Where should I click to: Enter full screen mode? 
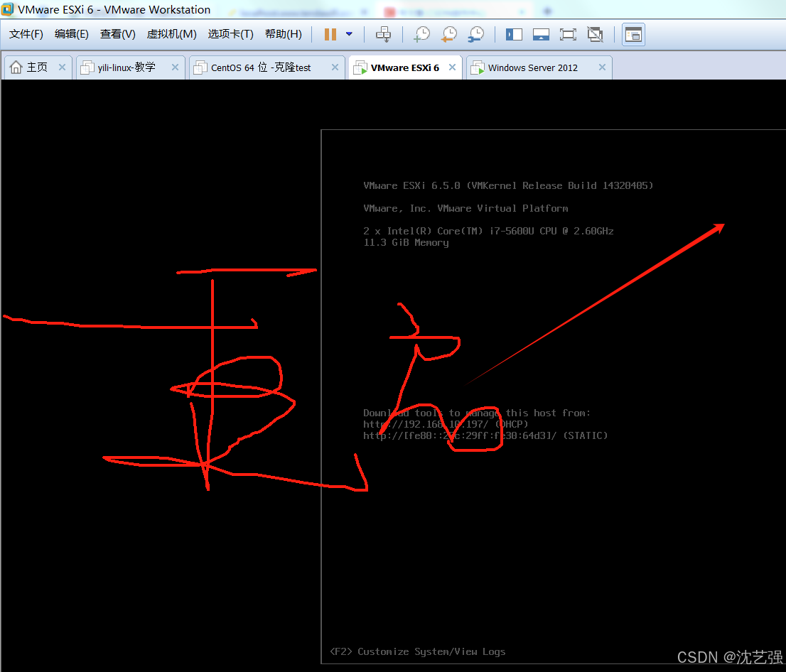point(568,34)
